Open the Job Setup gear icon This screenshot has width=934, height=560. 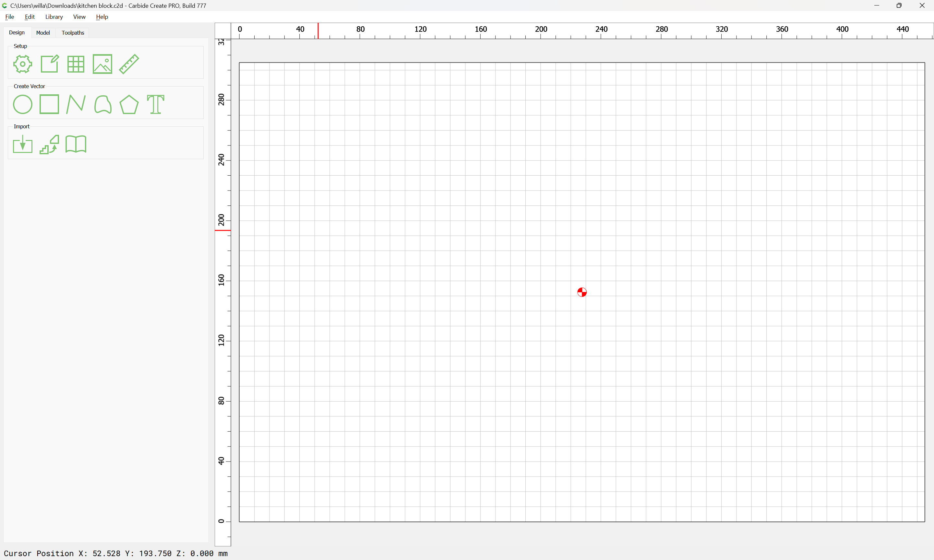click(x=23, y=64)
